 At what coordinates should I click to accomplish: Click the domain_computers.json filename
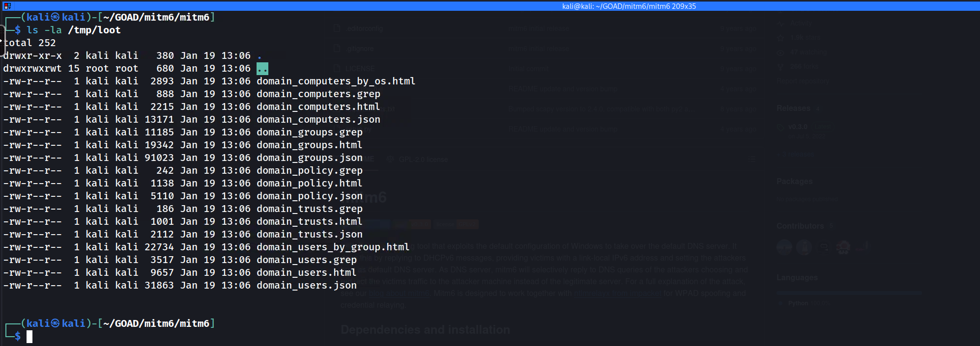tap(318, 119)
